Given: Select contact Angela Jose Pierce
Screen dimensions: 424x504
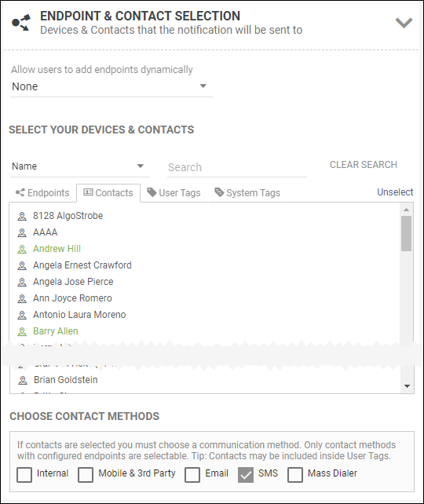Looking at the screenshot, I should [x=73, y=282].
